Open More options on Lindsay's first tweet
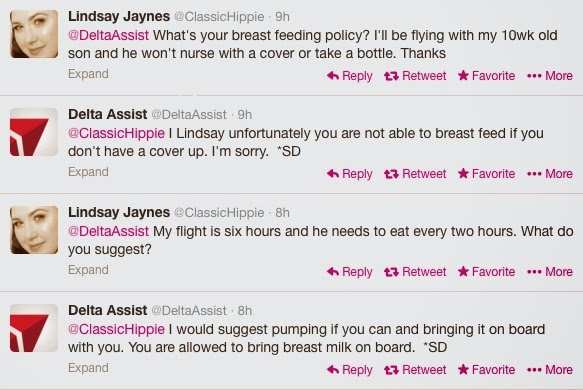The image size is (583, 390). (550, 76)
